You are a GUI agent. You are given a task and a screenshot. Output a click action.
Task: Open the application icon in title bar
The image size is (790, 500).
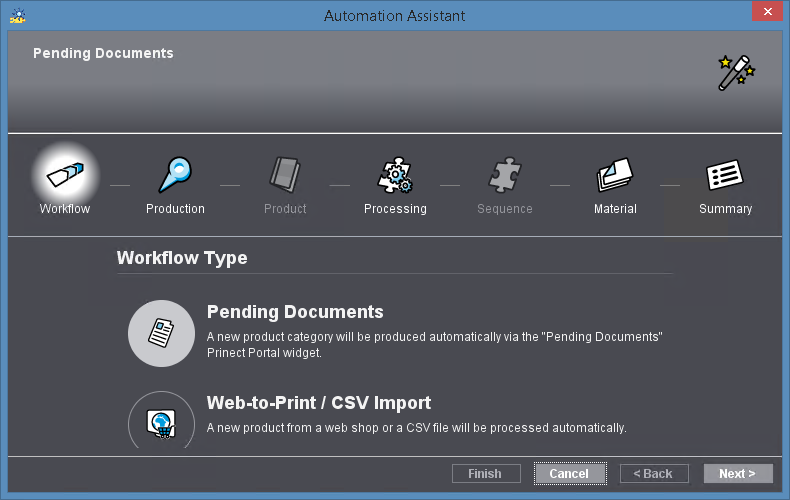click(x=17, y=16)
